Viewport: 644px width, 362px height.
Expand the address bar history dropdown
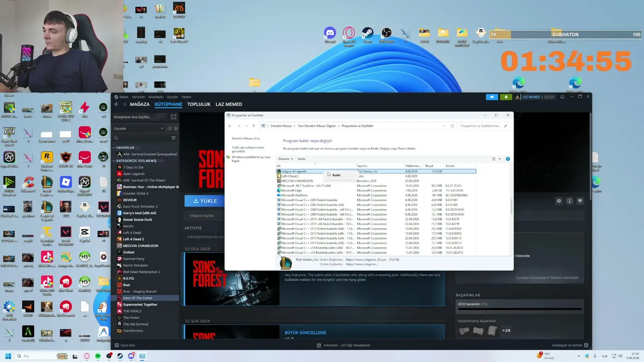click(443, 126)
